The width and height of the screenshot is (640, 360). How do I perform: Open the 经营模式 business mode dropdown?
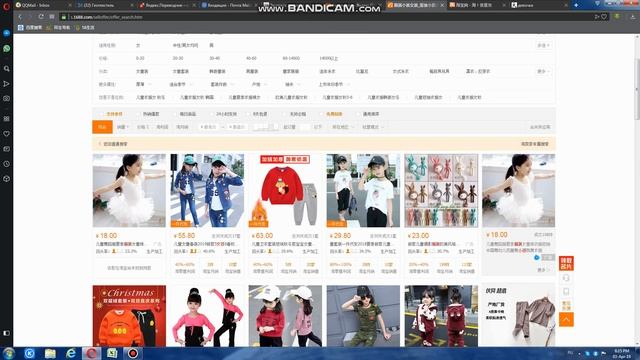[x=373, y=127]
